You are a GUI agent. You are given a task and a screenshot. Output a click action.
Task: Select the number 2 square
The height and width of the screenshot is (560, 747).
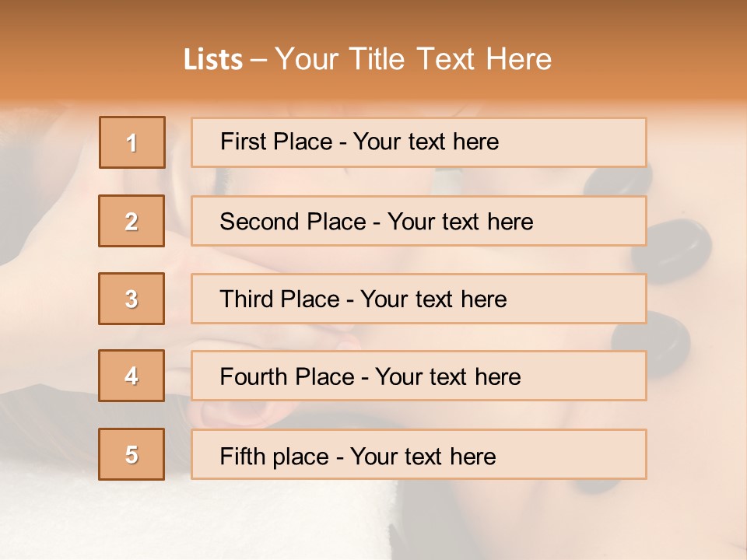132,221
